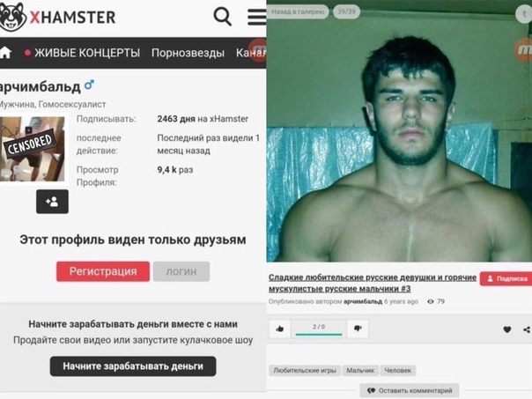Click Начните зарабатывать деньги button

point(133,366)
